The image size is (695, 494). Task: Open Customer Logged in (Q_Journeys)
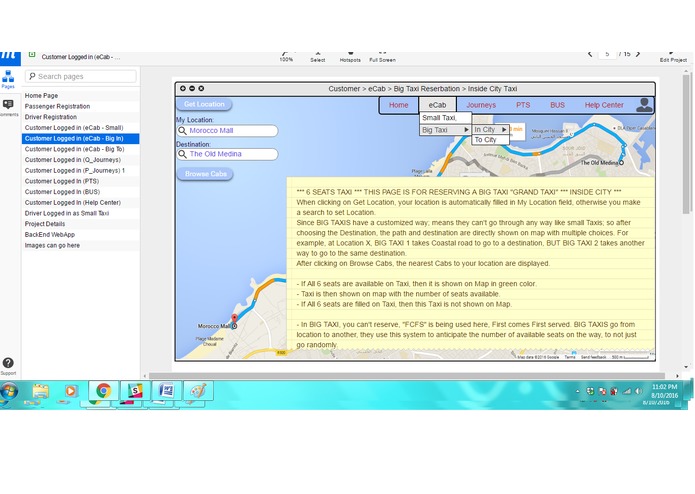point(81,159)
